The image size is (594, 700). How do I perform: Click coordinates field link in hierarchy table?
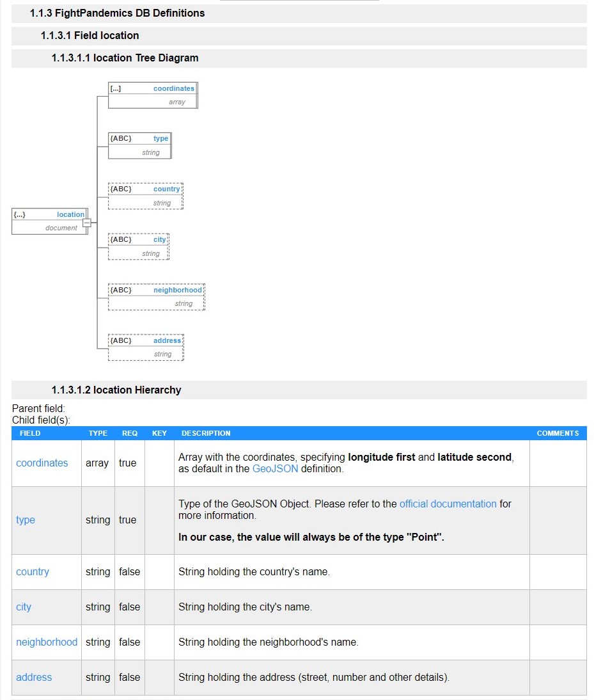click(42, 463)
